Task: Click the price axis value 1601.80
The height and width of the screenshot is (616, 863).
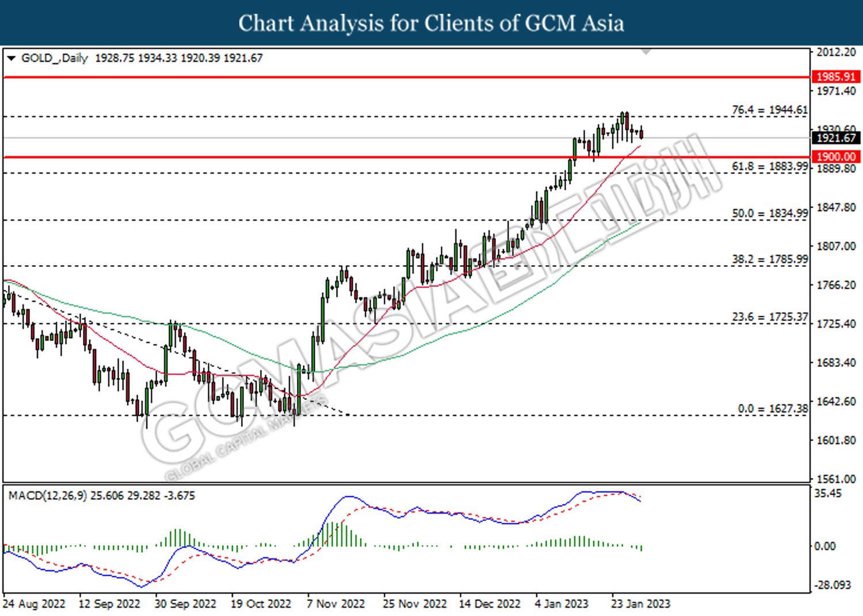Action: (837, 440)
